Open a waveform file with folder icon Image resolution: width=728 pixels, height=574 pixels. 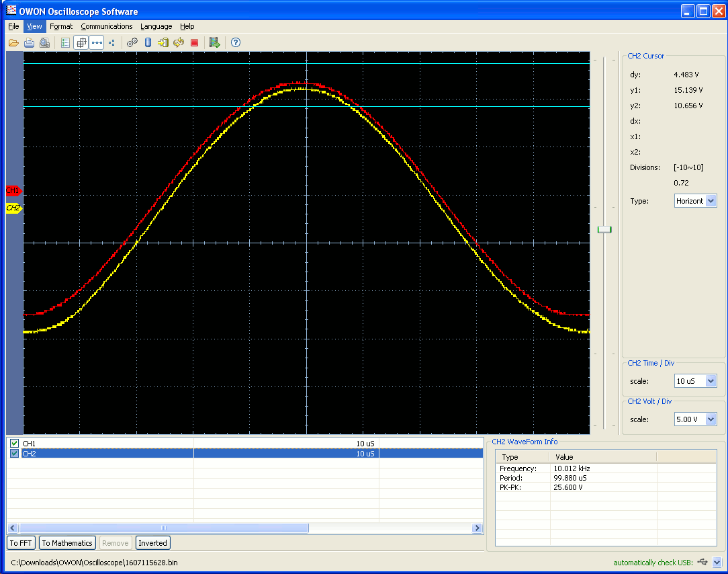pyautogui.click(x=13, y=43)
